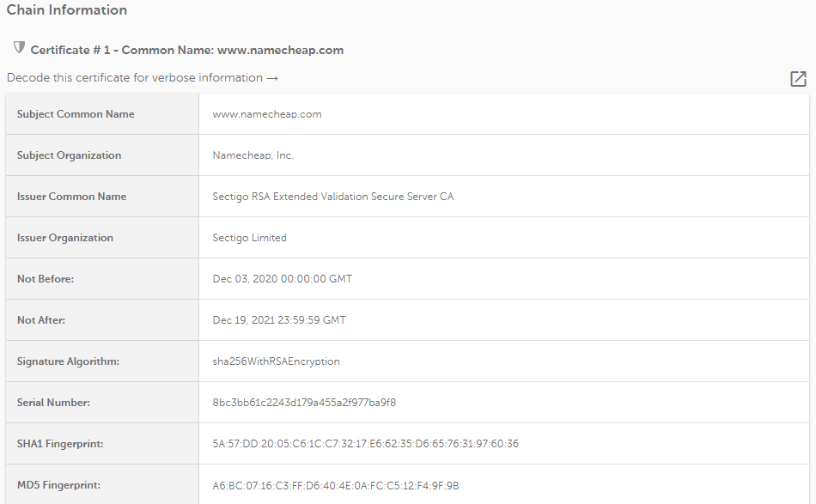The width and height of the screenshot is (816, 504).
Task: Click the Sectigo RSA Extended Validation issuer value
Action: click(x=333, y=196)
